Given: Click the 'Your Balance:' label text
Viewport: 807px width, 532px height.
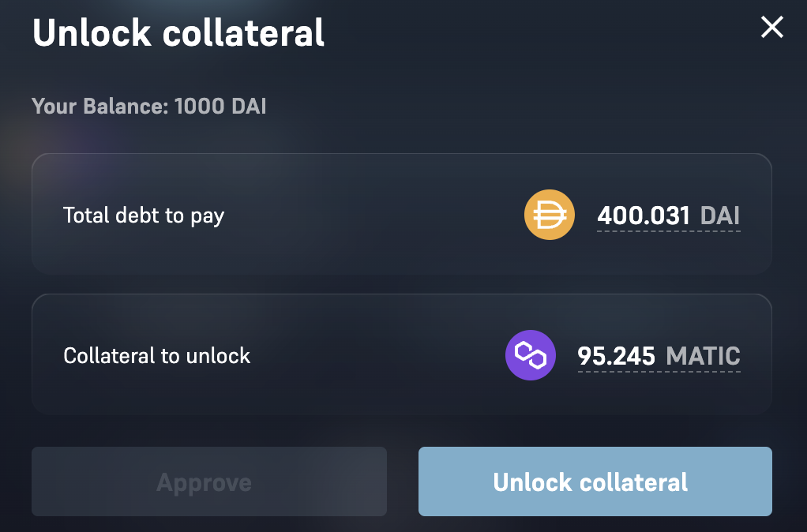Looking at the screenshot, I should coord(99,106).
